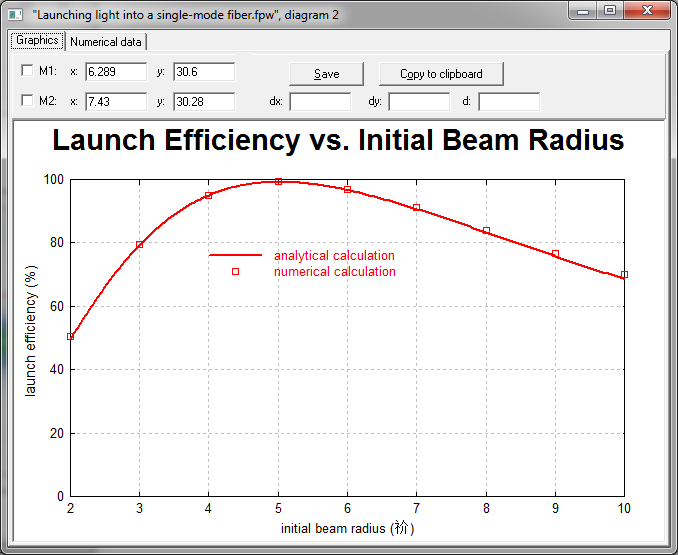Click Copy to clipboard button
Screen dimensions: 678x555
coord(441,74)
